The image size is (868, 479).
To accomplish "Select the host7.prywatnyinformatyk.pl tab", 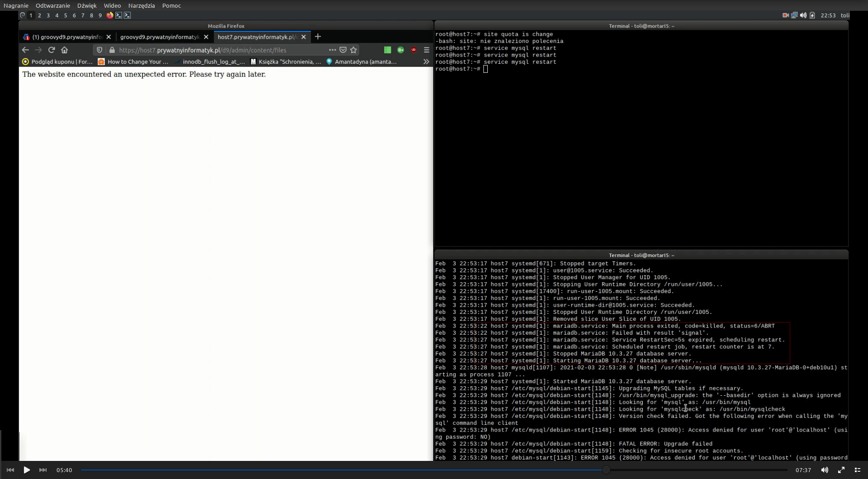I will tap(258, 37).
